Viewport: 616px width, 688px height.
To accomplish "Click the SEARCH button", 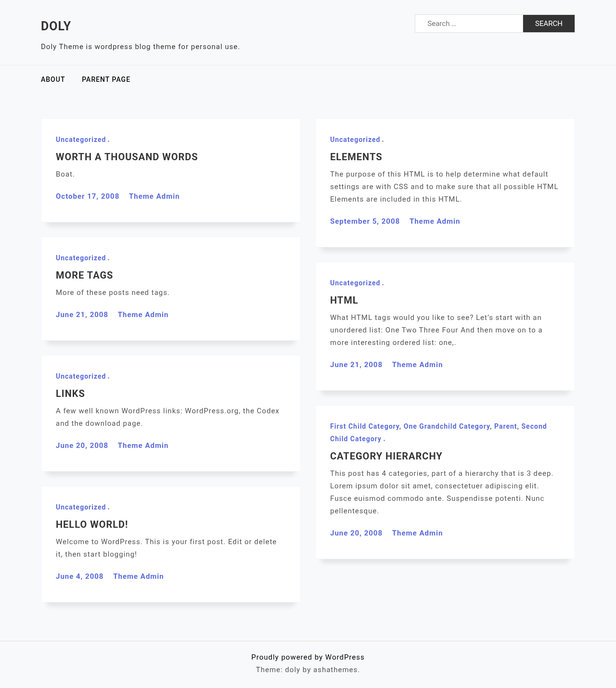I will tap(549, 24).
